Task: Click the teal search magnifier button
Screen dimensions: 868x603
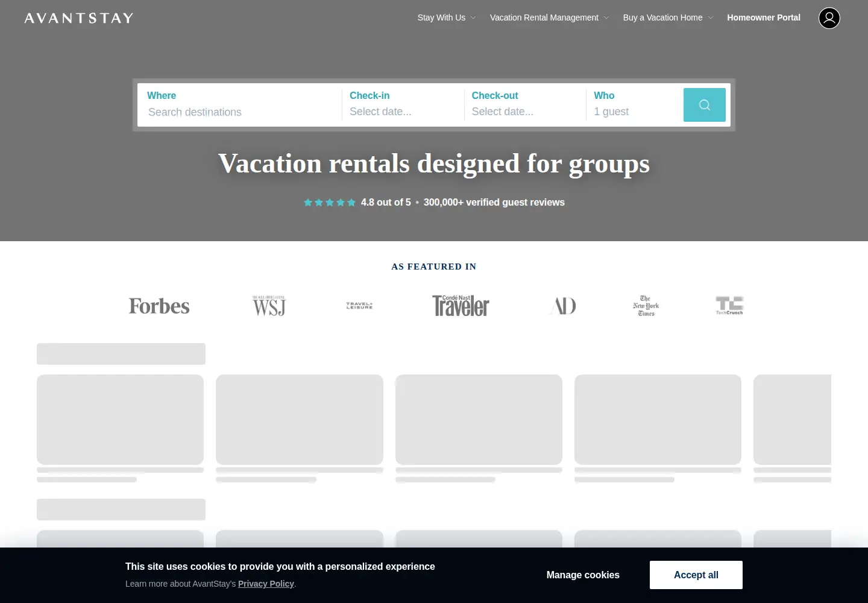Action: (x=704, y=105)
